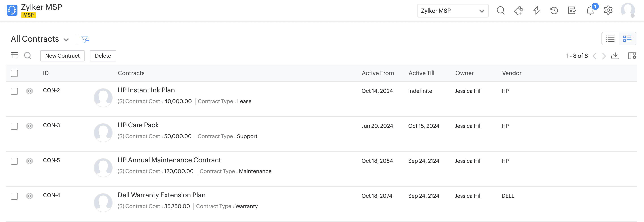Tick the select-all contracts checkbox
This screenshot has width=644, height=222.
point(14,73)
